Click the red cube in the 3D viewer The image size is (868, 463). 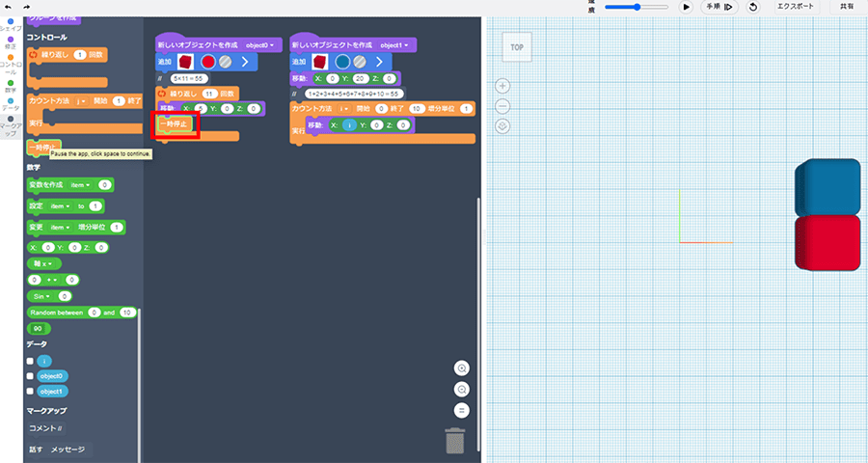pyautogui.click(x=827, y=242)
